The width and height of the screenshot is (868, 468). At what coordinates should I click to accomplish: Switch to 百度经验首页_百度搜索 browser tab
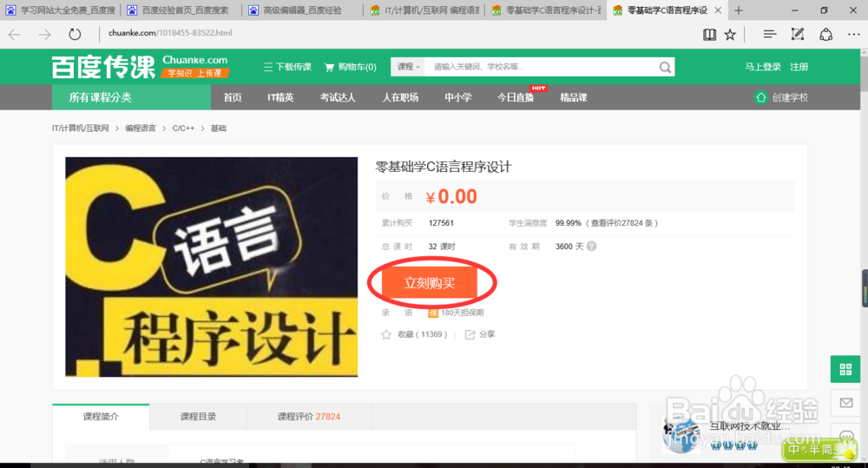[182, 10]
